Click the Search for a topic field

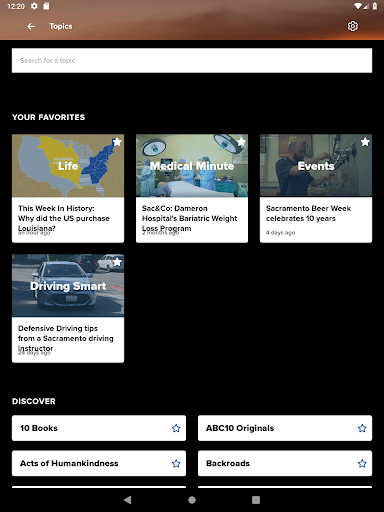point(192,60)
